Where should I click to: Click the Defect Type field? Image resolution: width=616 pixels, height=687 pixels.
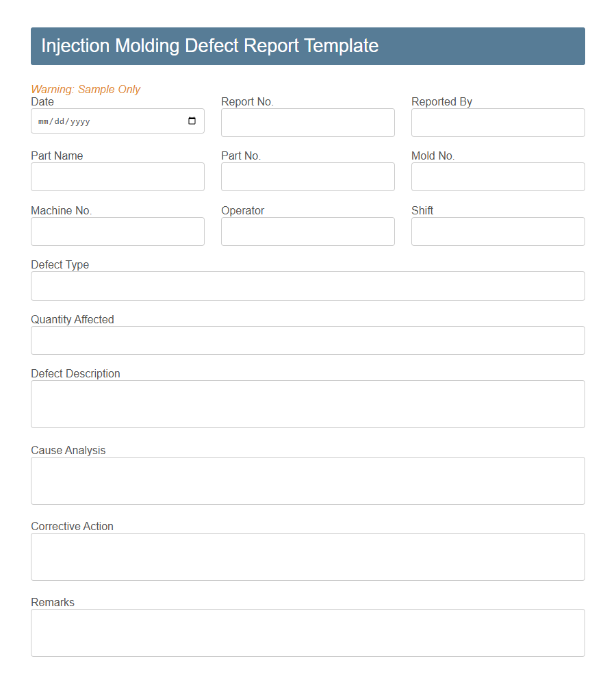(307, 286)
